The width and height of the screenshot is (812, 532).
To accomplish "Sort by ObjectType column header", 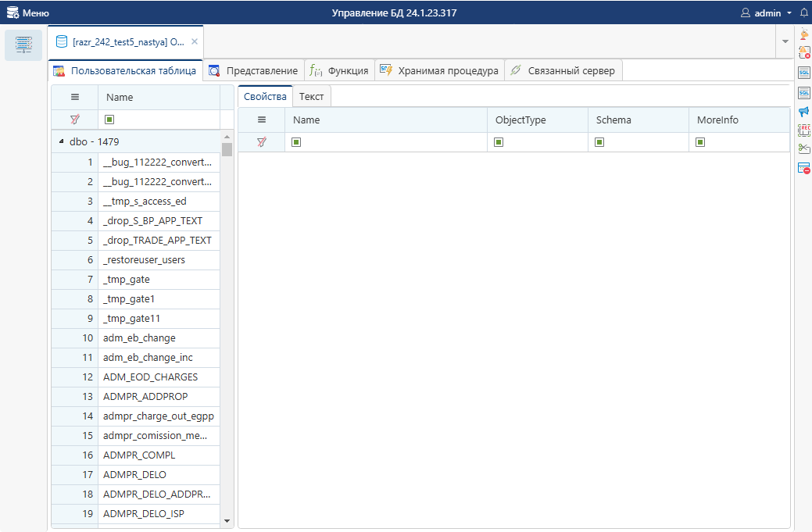I will (538, 120).
